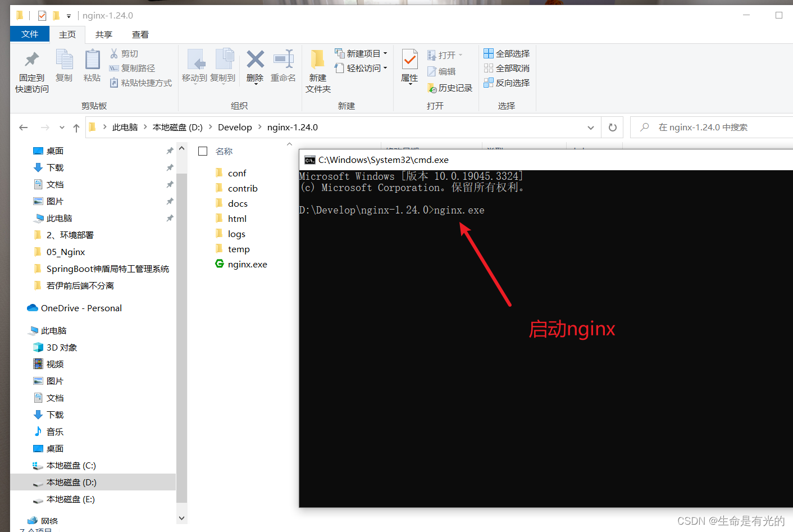Refresh the nginx-1.24.0 folder view
This screenshot has width=793, height=532.
point(613,128)
